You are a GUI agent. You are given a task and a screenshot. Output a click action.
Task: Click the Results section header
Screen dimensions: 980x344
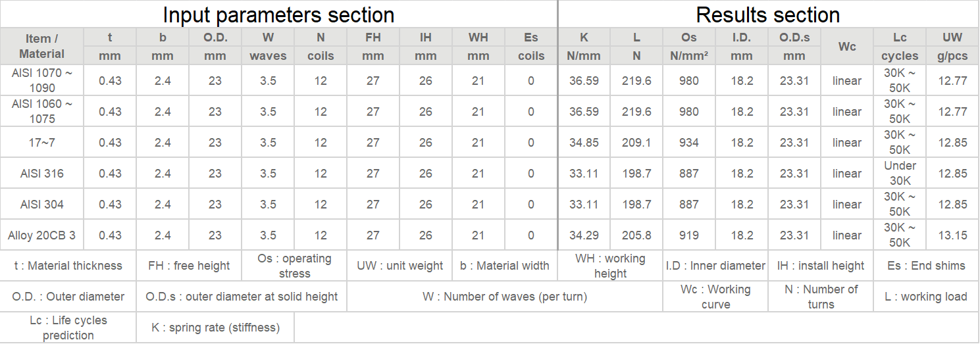click(x=768, y=14)
